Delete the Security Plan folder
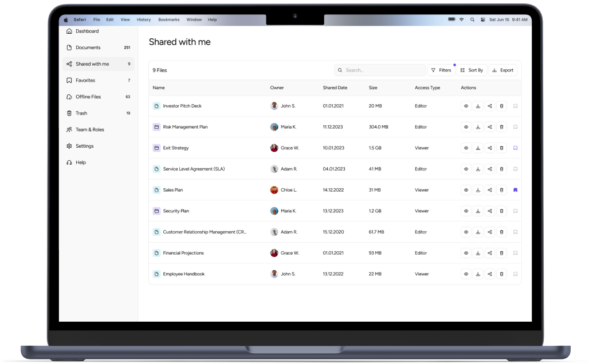Viewport: 589px width, 364px height. point(501,211)
